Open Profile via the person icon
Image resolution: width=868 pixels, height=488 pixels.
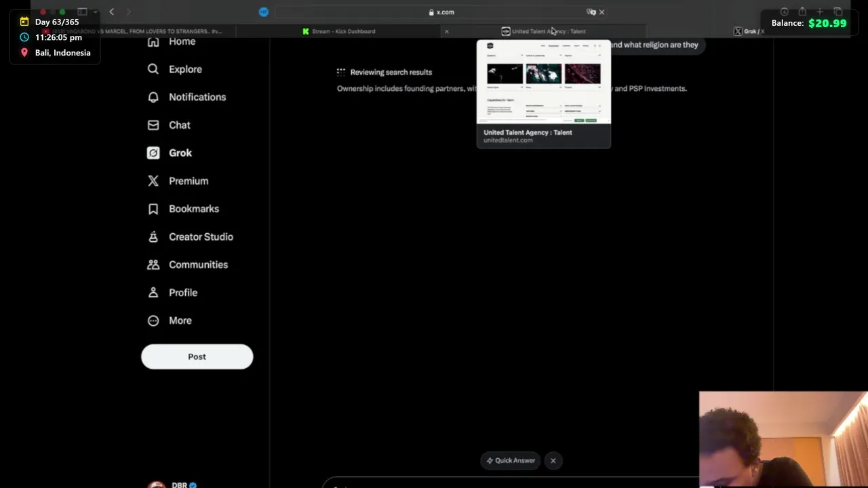[x=153, y=293]
